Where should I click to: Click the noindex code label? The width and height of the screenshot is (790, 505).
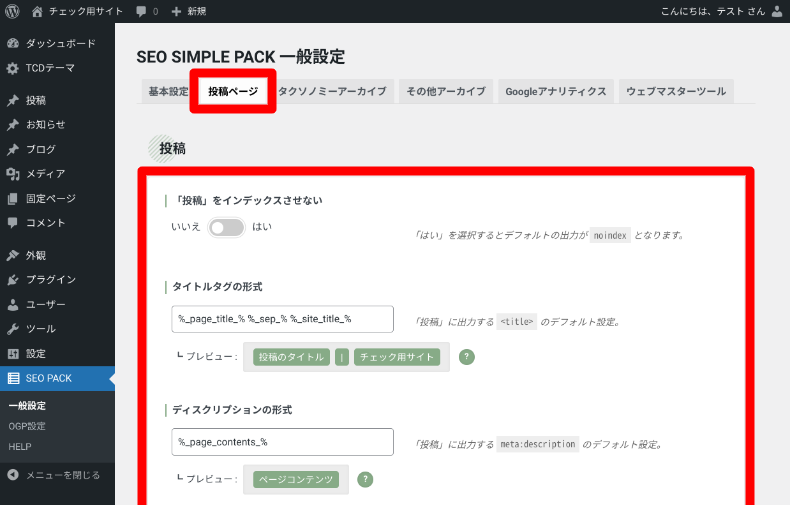tap(610, 235)
